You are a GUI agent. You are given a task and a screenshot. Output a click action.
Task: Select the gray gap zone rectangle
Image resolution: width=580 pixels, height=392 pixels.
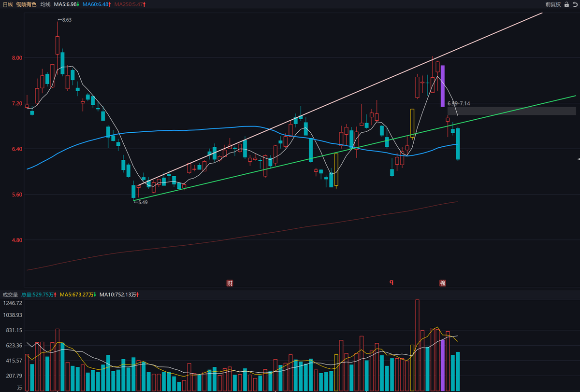pos(511,111)
